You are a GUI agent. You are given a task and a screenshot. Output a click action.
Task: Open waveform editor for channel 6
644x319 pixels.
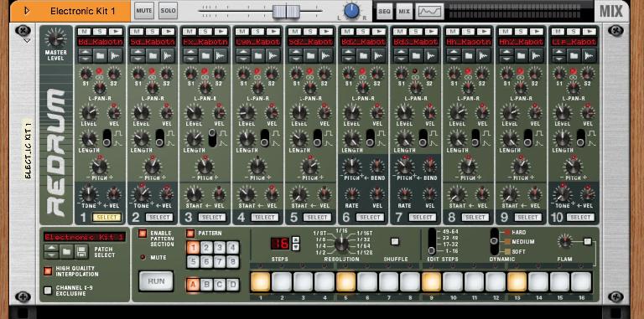pyautogui.click(x=378, y=55)
